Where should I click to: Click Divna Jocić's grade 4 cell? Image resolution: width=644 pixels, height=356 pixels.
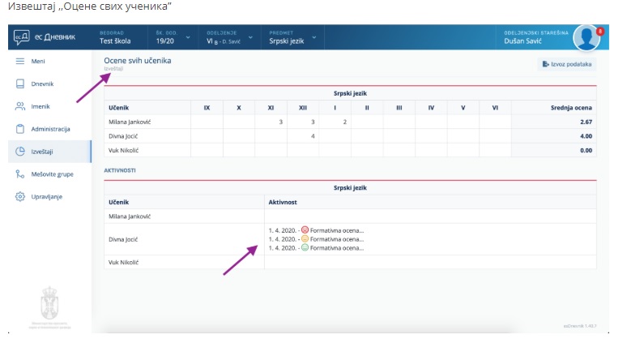pyautogui.click(x=312, y=136)
